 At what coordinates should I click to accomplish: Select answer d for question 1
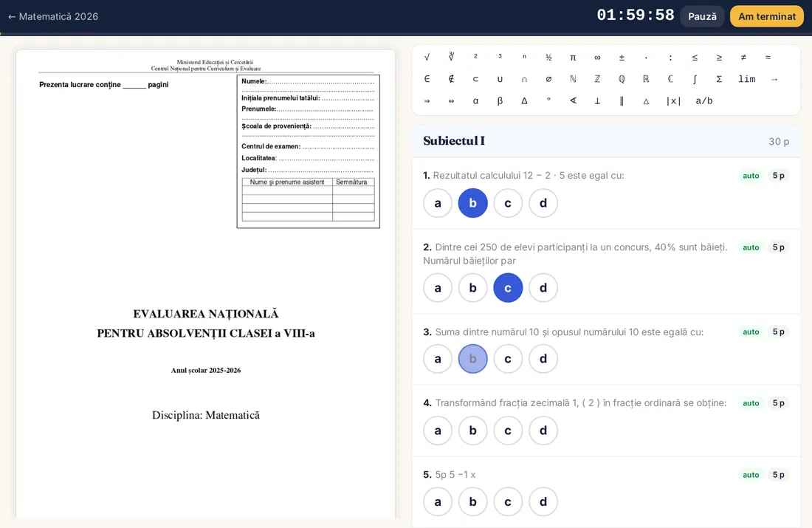(x=543, y=203)
